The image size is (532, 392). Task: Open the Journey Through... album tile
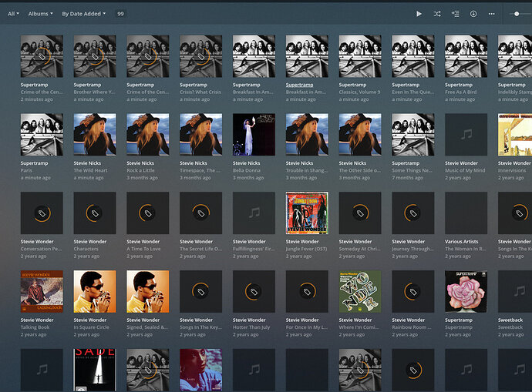click(x=413, y=213)
